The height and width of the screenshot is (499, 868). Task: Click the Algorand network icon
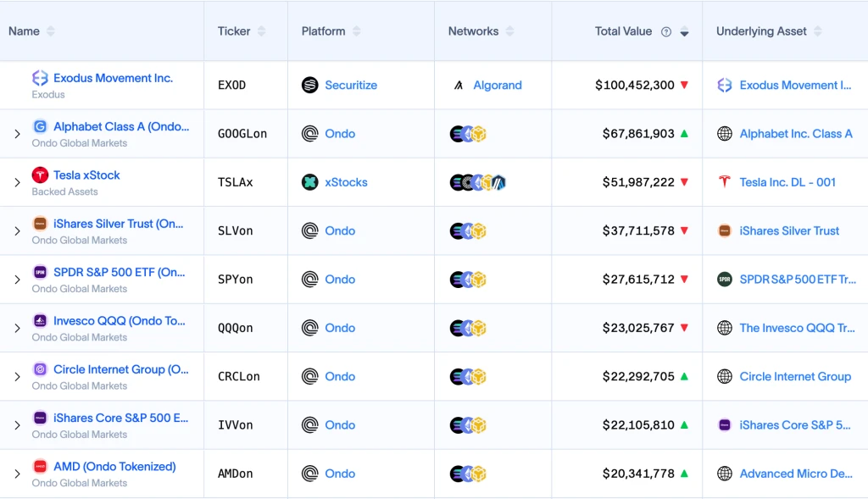click(459, 86)
